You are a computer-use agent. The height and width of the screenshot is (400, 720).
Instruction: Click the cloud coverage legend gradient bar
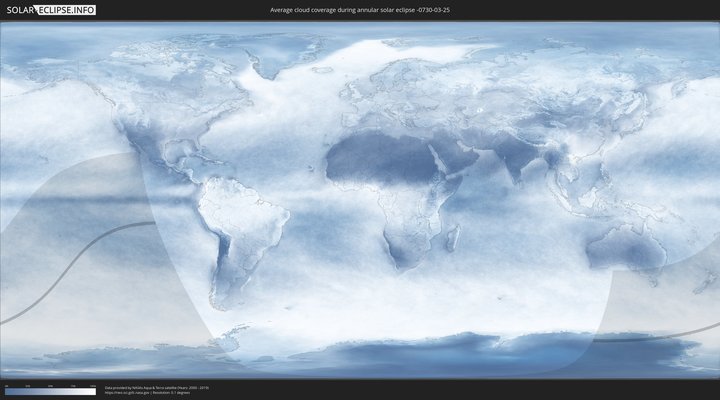pos(50,392)
